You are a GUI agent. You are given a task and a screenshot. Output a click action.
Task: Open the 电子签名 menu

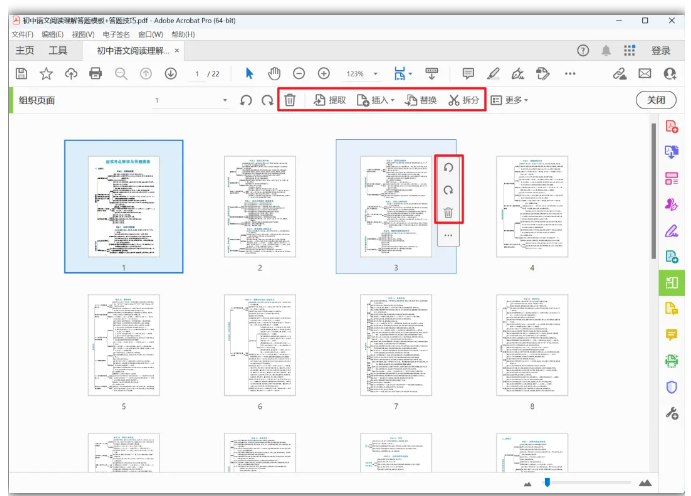coord(116,34)
